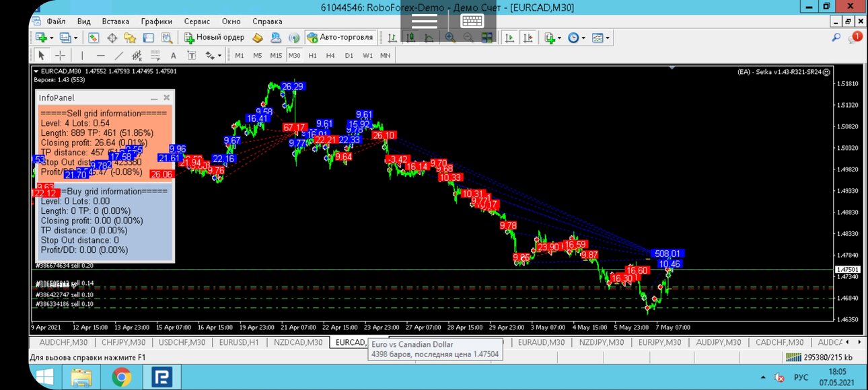Open the NZDJPY,M30 chart tab

[602, 342]
